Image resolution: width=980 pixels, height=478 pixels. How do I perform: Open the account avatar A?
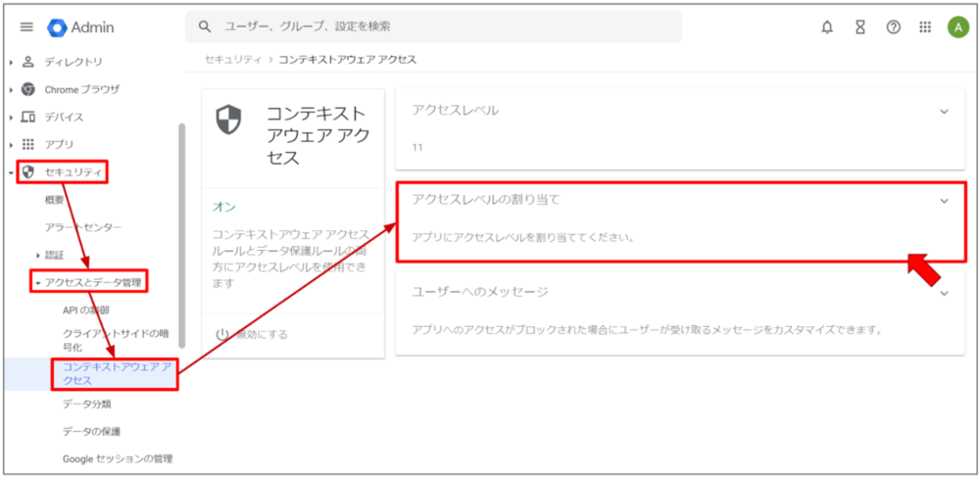(958, 26)
